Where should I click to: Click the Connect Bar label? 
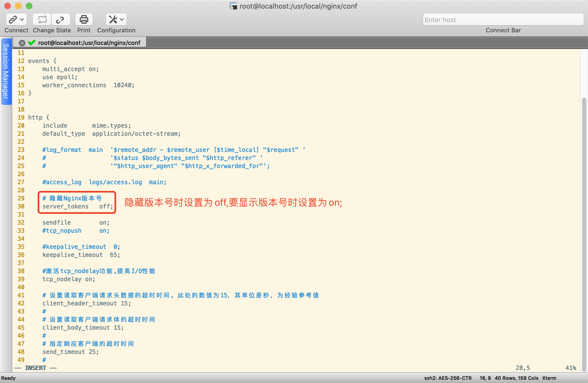click(503, 30)
